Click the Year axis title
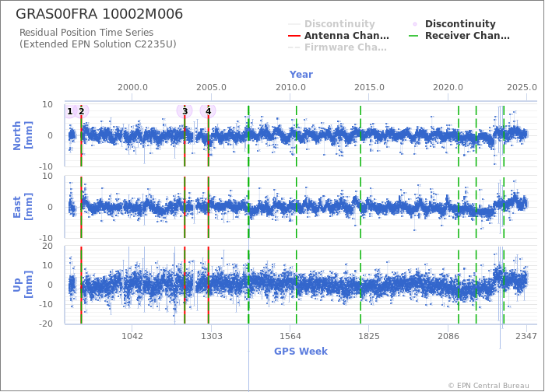This screenshot has width=545, height=392. click(x=301, y=75)
